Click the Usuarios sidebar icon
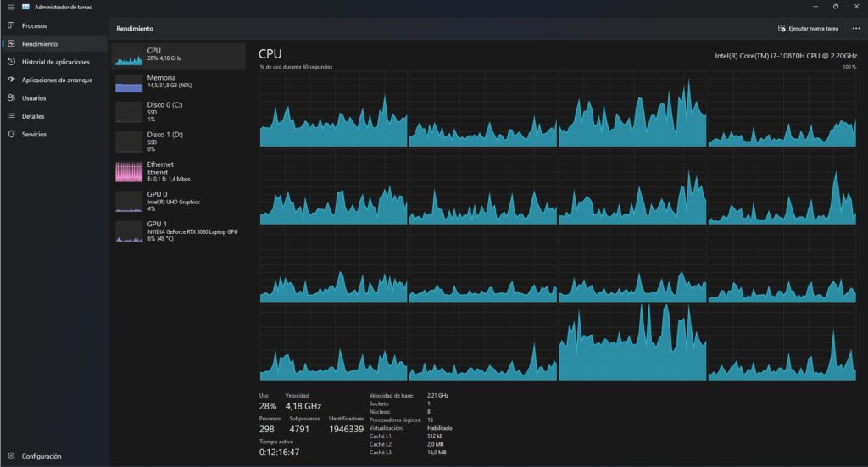 [11, 97]
